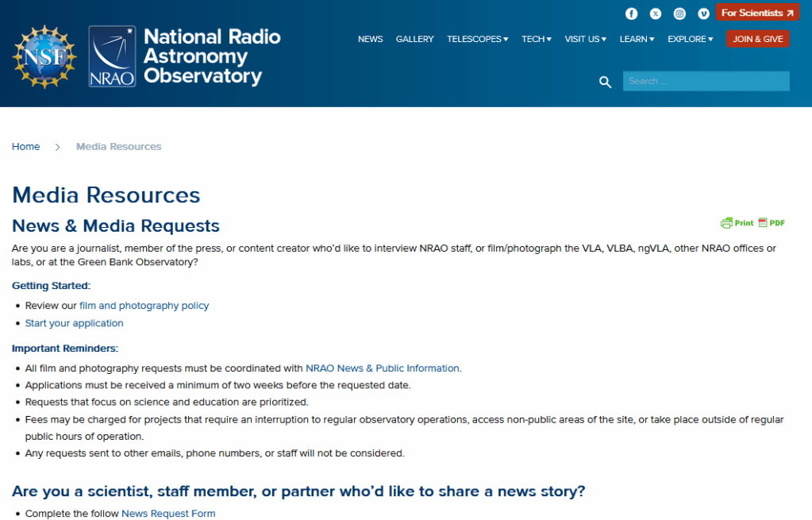This screenshot has width=812, height=520.
Task: Open NRAO's Facebook page icon
Action: (632, 13)
